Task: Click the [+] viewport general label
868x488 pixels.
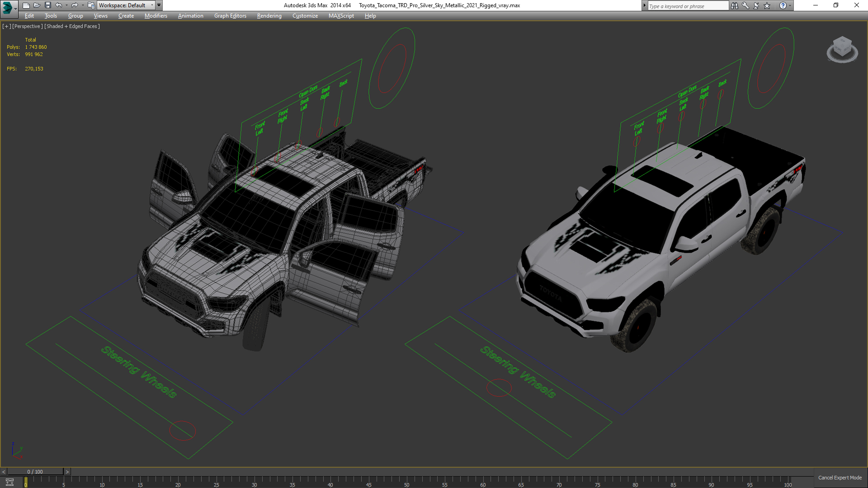Action: click(6, 26)
